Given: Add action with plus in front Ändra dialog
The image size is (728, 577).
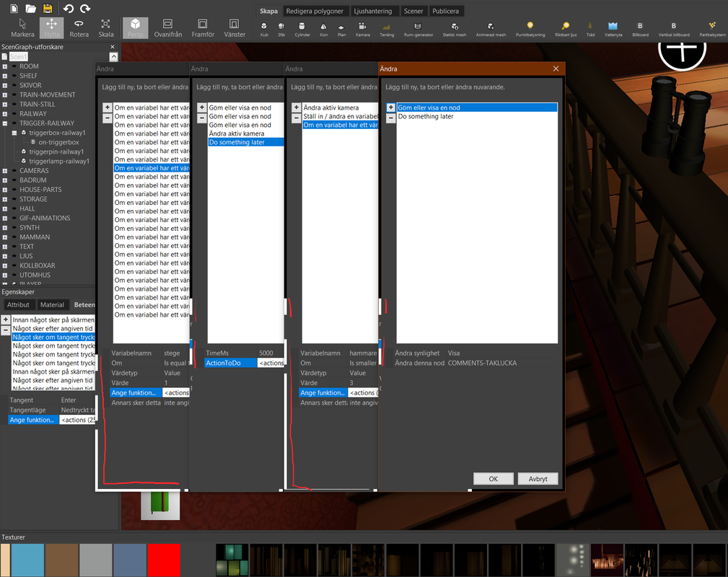Looking at the screenshot, I should (x=390, y=107).
